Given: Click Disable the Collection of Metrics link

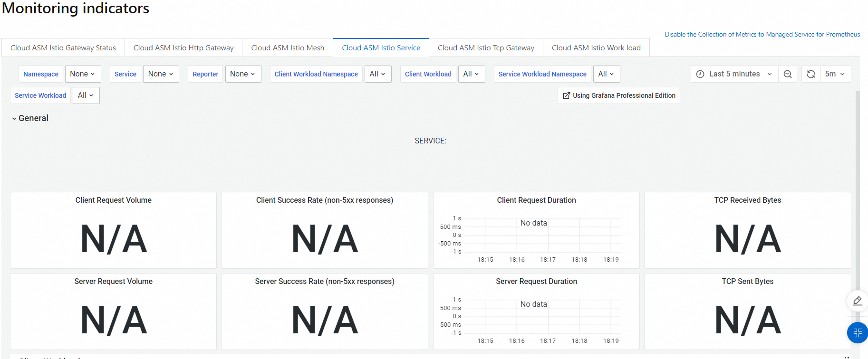Looking at the screenshot, I should click(762, 34).
